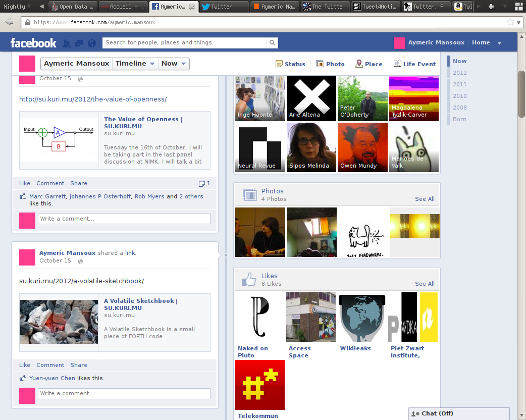Jump to 2011 on the timeline
This screenshot has width=526, height=420.
(459, 84)
